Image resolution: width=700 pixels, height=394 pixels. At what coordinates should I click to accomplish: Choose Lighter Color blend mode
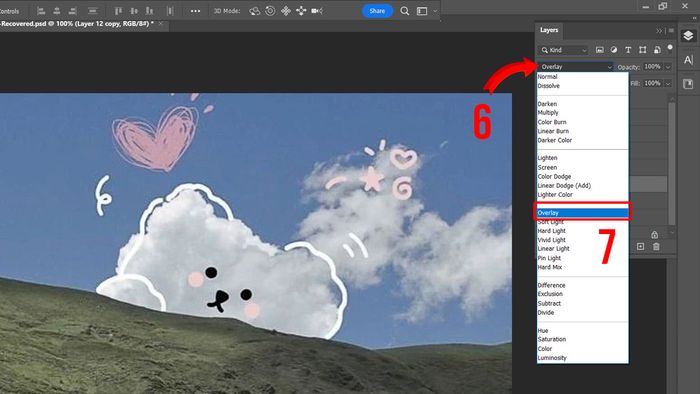click(583, 195)
